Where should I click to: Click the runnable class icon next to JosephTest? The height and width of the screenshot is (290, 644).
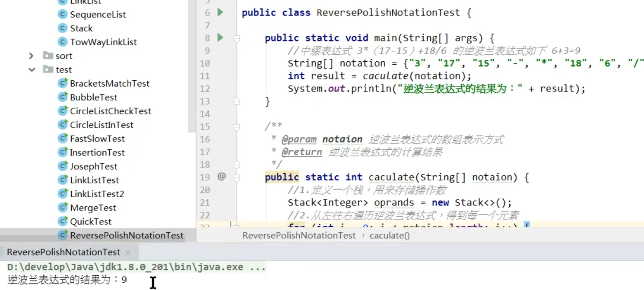coord(63,166)
